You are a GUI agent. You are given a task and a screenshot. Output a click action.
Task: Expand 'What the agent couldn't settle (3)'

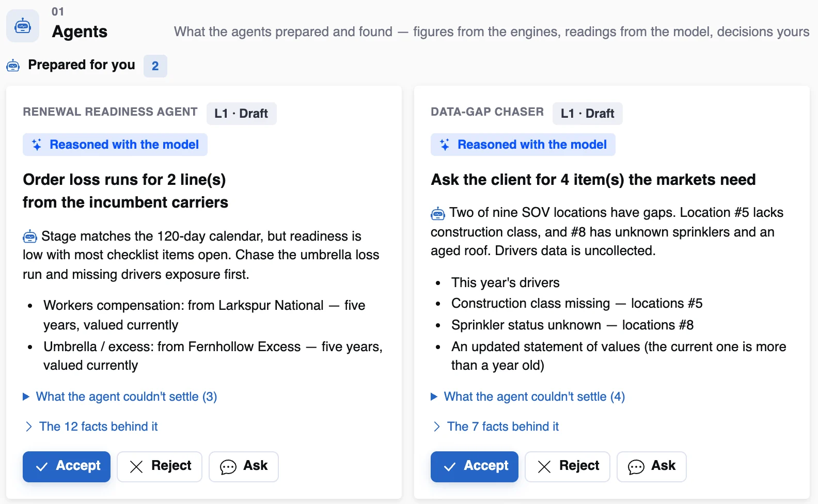[x=120, y=397]
